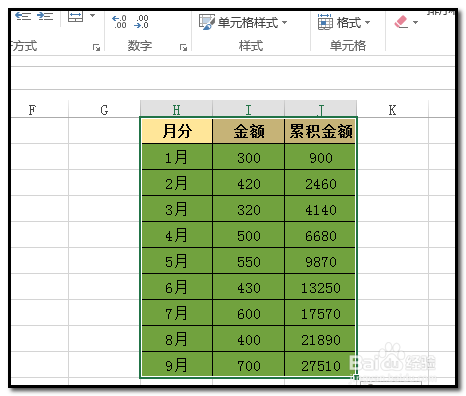
Task: Click the cumulative cell 9870
Action: (320, 261)
